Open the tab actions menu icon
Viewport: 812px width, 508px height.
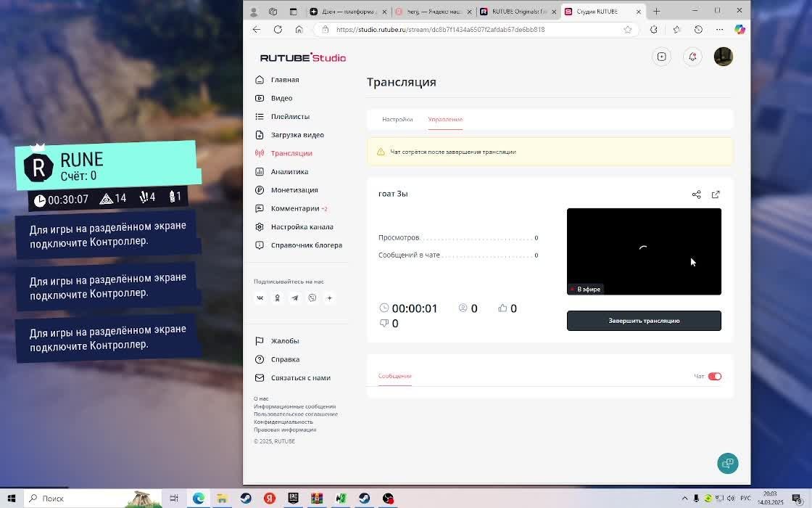click(293, 12)
